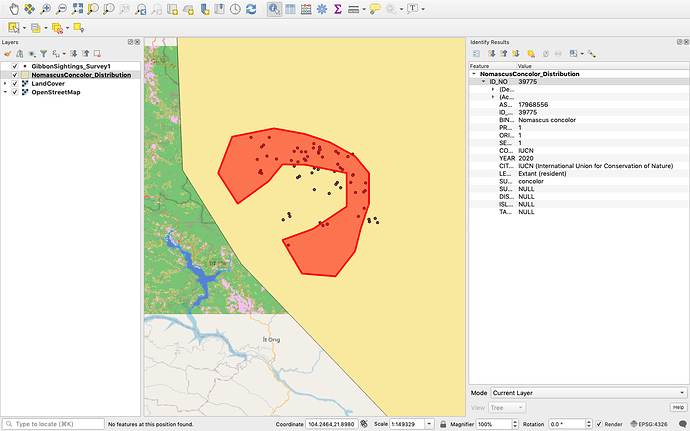Collapse the ID_NO 39775 feature row

click(x=483, y=81)
